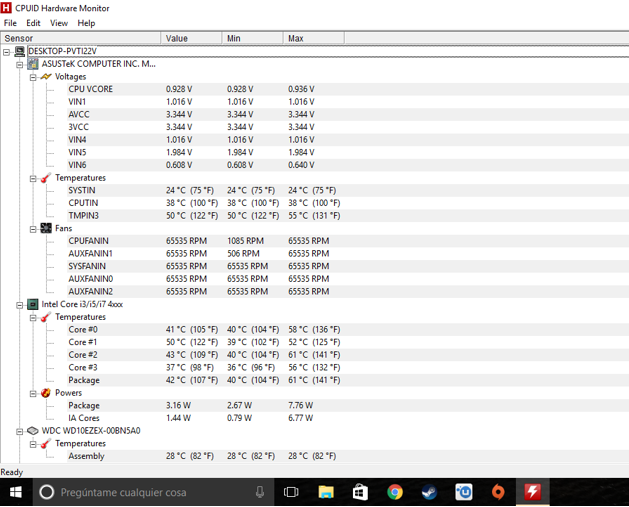Viewport: 629px width, 507px height.
Task: Click the Value column header
Action: point(191,38)
